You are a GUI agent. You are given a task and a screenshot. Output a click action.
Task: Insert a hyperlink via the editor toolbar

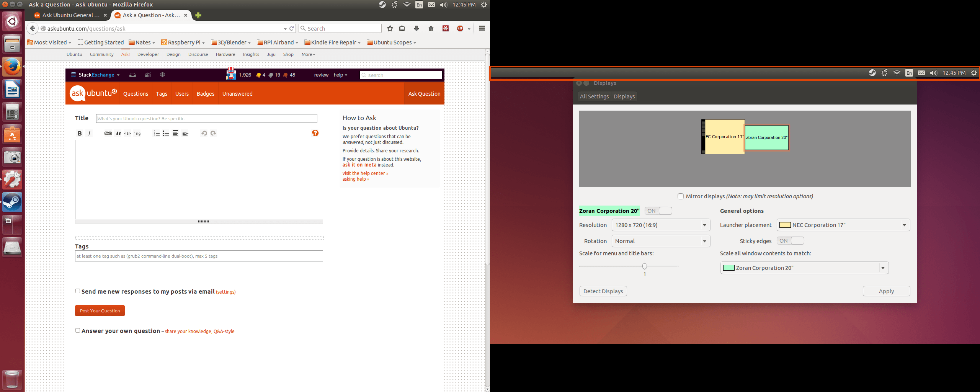point(108,133)
